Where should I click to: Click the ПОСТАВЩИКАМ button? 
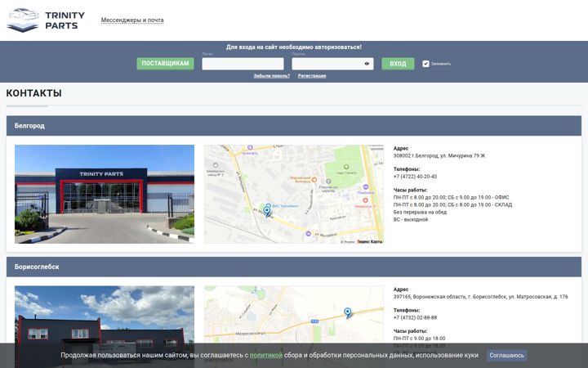point(165,64)
